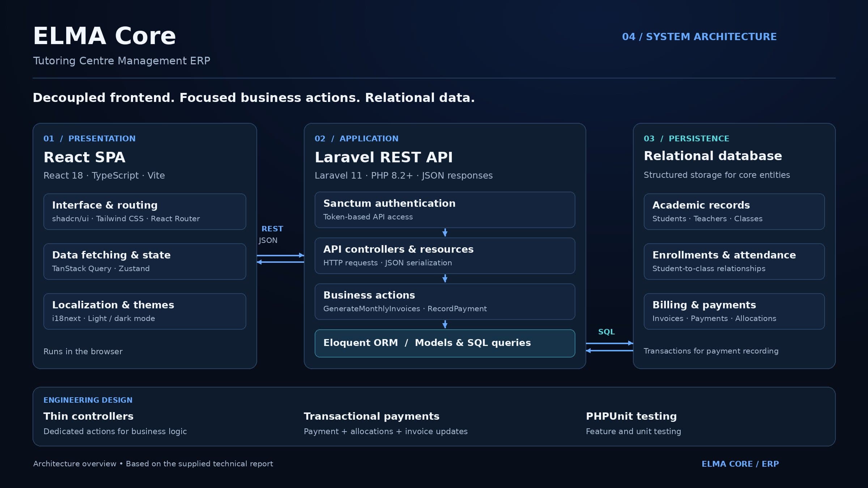The image size is (868, 488).
Task: Click the ELMA CORE / ERP footer label
Action: click(x=740, y=464)
